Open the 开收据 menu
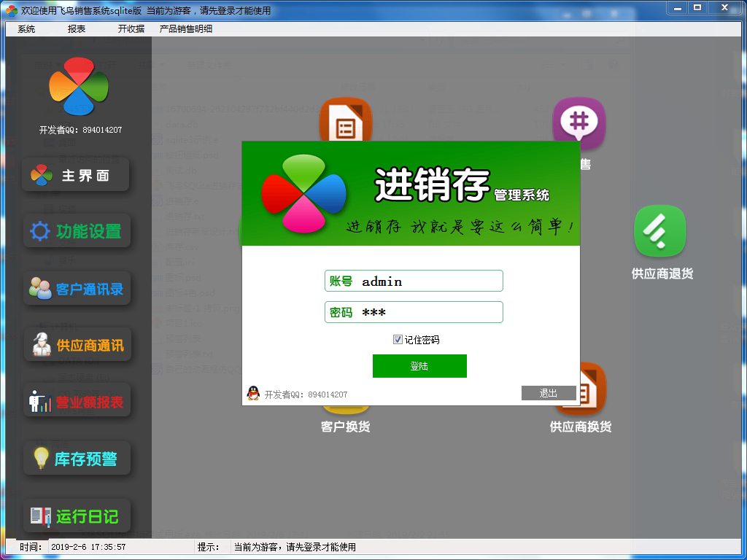The image size is (747, 560). 131,29
